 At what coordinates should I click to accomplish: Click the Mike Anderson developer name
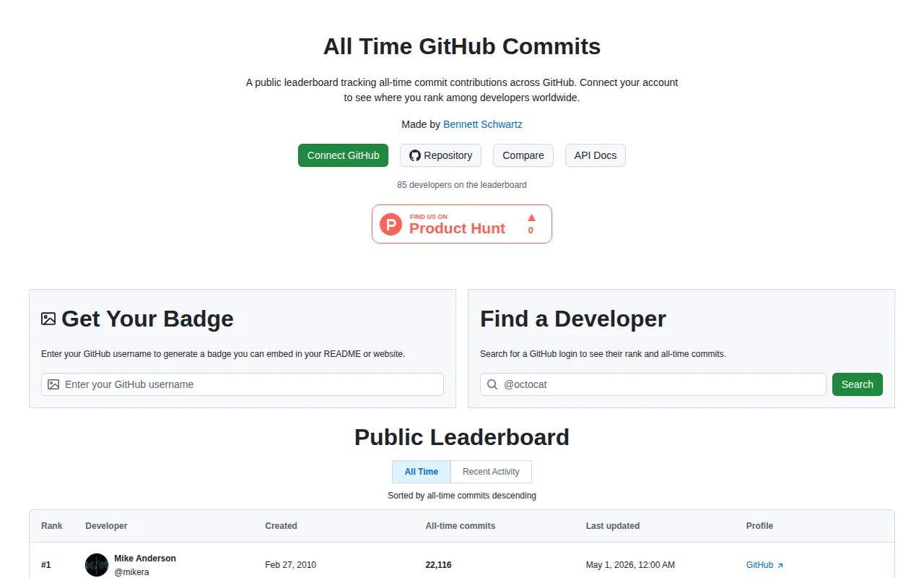(145, 558)
